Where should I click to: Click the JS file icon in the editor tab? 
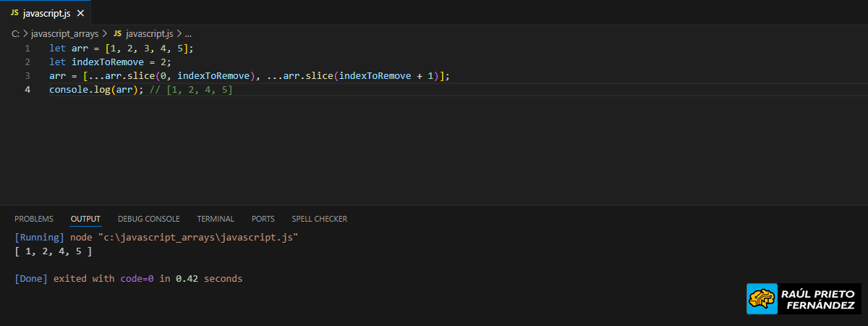pos(14,13)
